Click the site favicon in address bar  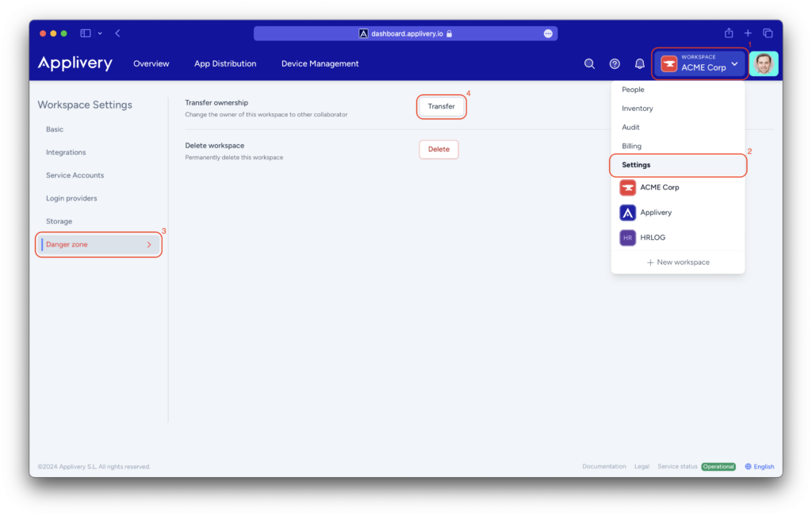(x=363, y=33)
